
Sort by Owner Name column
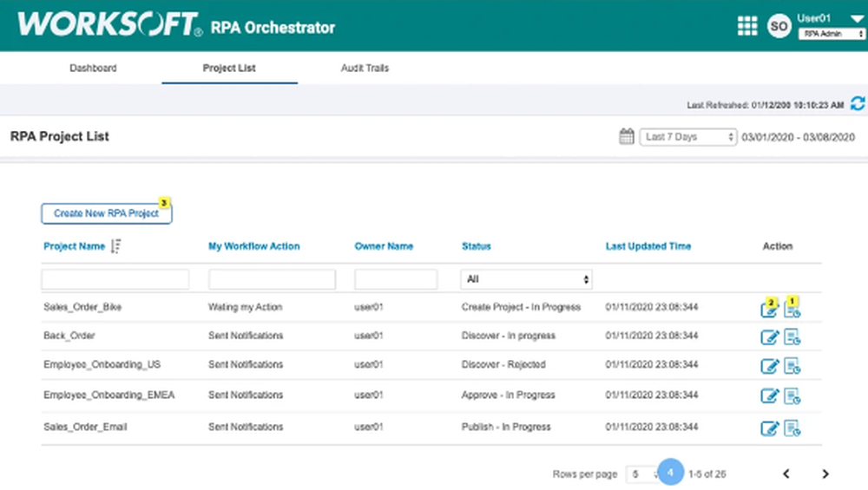pyautogui.click(x=384, y=246)
